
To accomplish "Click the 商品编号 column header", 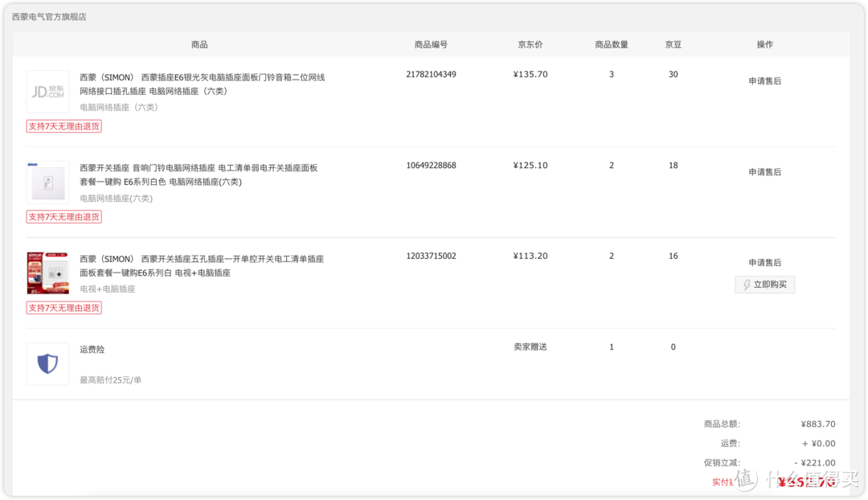I will point(432,44).
